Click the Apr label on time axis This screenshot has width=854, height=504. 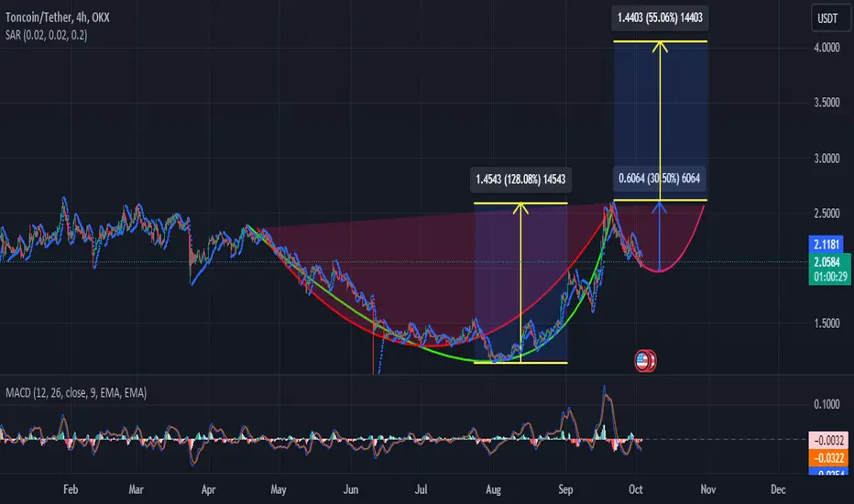click(x=209, y=489)
